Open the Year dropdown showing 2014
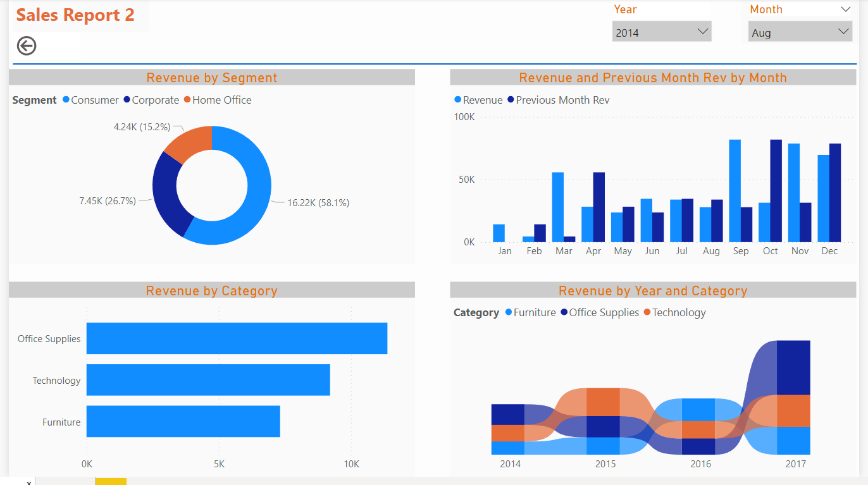This screenshot has height=485, width=868. 662,32
